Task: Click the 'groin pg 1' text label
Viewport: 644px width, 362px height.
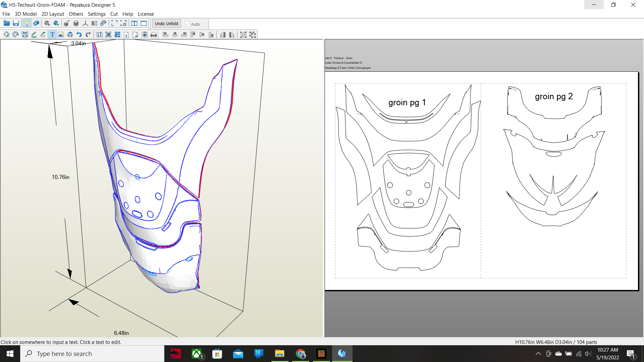Action: click(x=407, y=102)
